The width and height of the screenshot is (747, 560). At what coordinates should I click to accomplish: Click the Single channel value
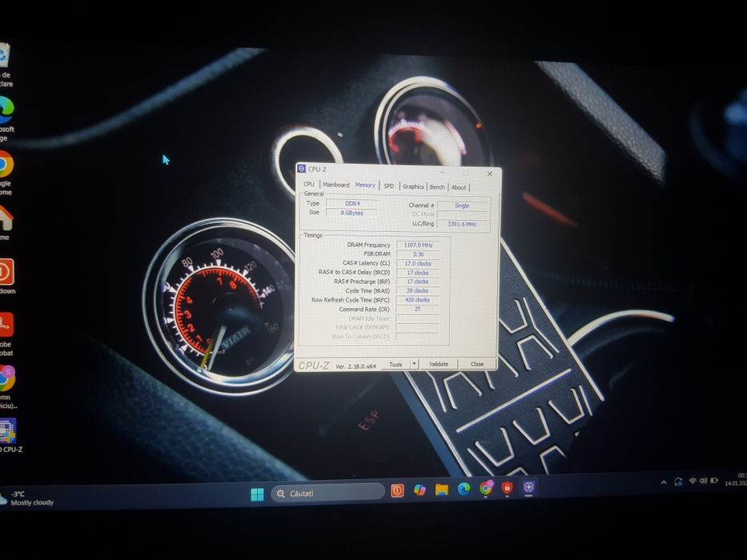(x=462, y=206)
